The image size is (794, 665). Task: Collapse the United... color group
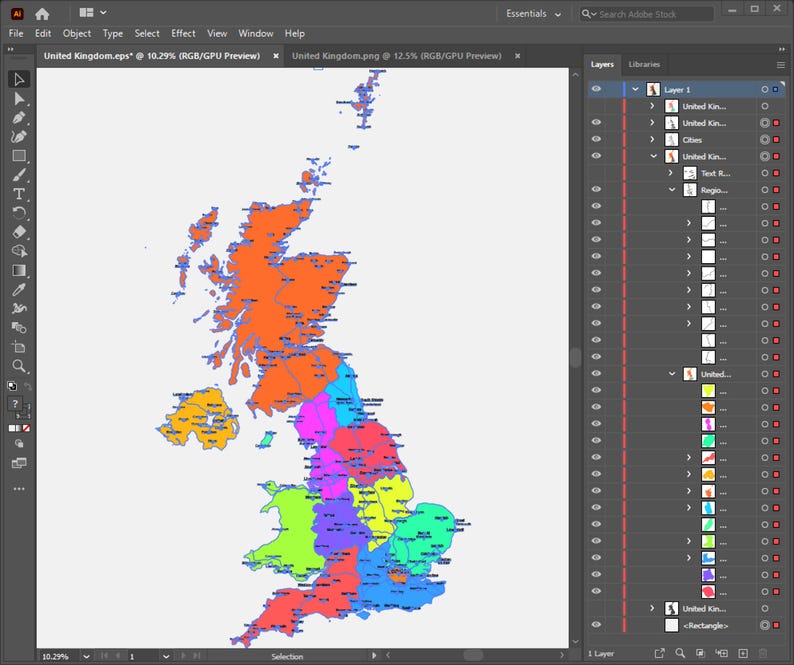click(x=672, y=374)
